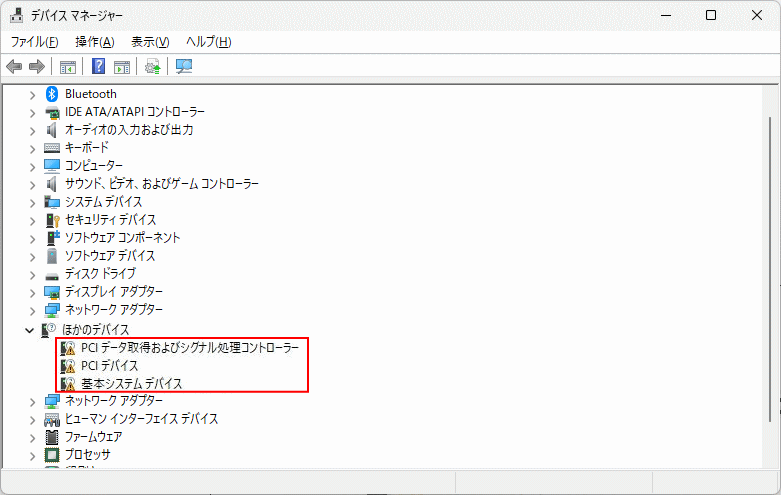
Task: Expand the ヒューマン インターフェイス デバイス category
Action: tap(32, 420)
